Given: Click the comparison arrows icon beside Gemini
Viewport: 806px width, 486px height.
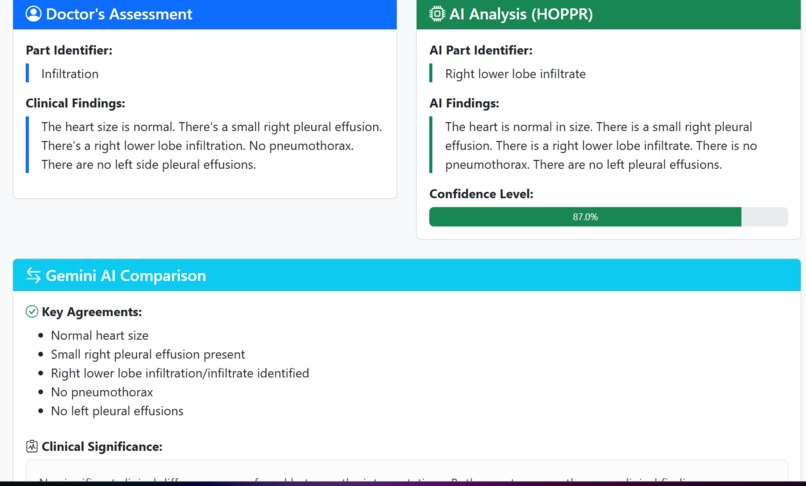Looking at the screenshot, I should click(x=33, y=275).
